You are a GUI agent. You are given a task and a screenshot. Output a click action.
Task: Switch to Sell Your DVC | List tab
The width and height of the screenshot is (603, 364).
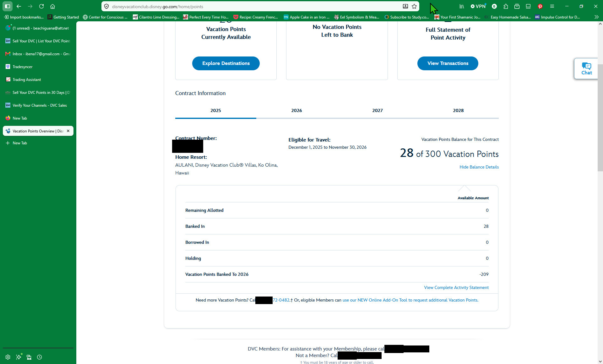click(x=38, y=41)
